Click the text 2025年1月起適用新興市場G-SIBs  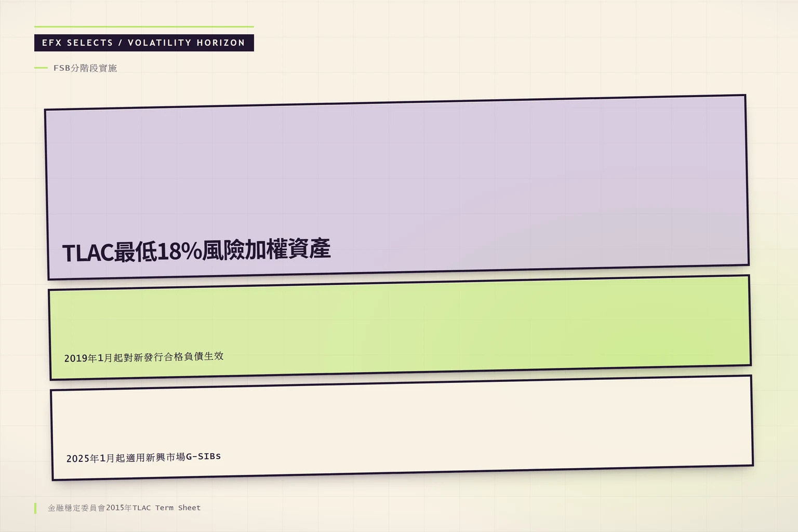pos(143,457)
